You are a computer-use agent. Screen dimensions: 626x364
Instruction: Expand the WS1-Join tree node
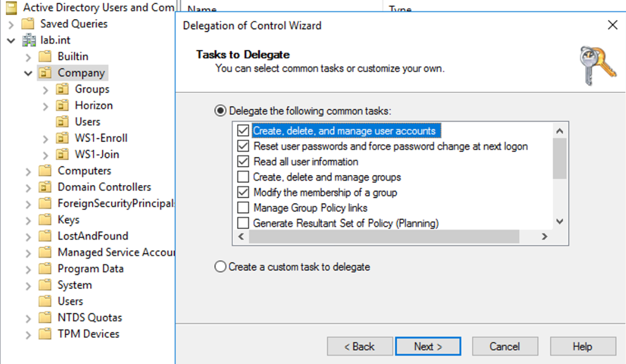point(46,155)
